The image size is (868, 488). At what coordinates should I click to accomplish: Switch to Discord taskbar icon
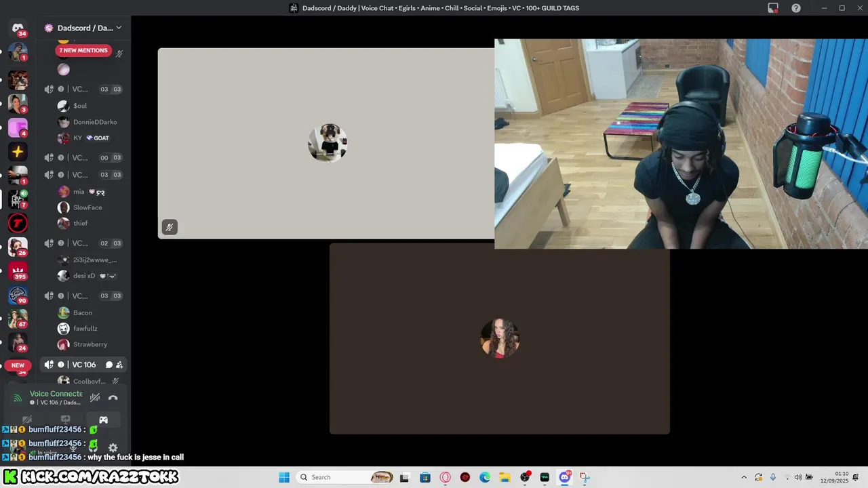coord(565,477)
